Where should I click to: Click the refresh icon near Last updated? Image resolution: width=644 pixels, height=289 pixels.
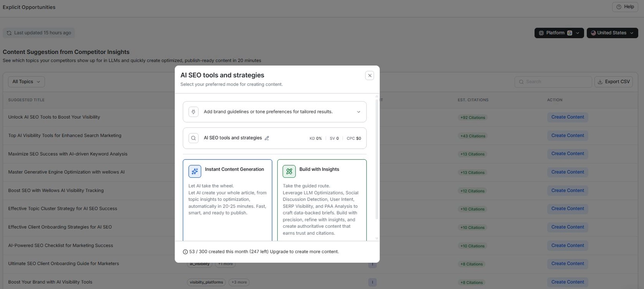9,33
